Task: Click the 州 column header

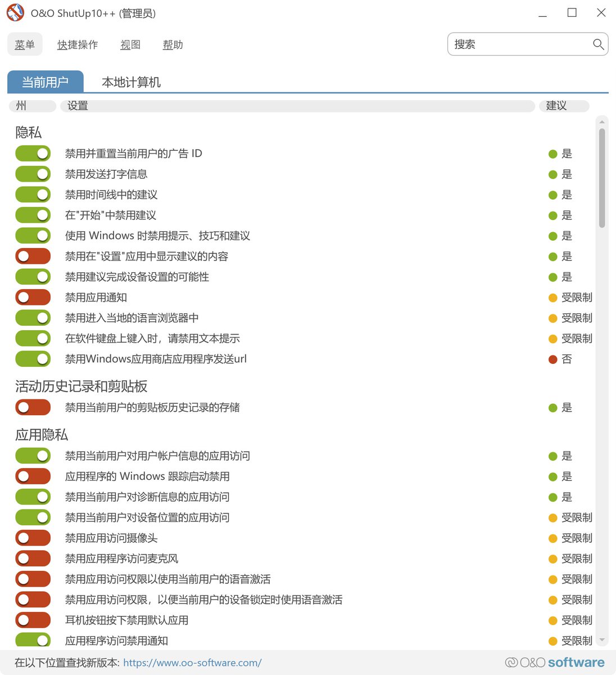Action: (x=33, y=106)
